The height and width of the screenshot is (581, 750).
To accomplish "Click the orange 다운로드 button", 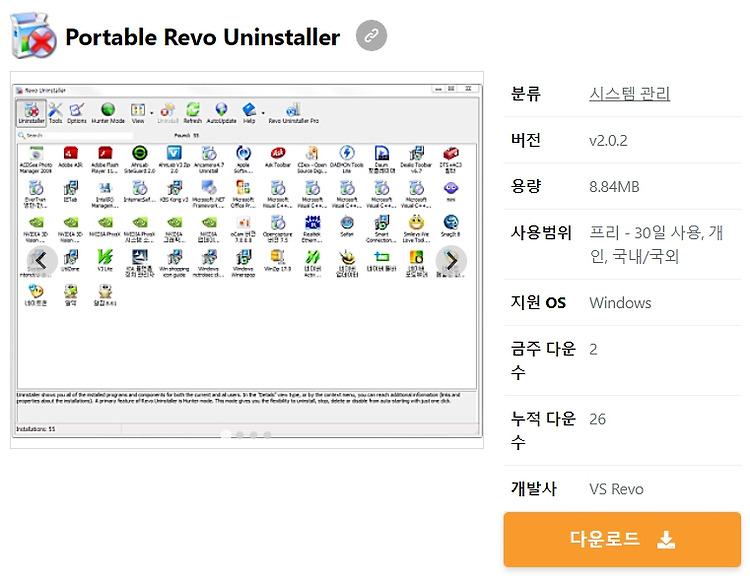I will 622,539.
